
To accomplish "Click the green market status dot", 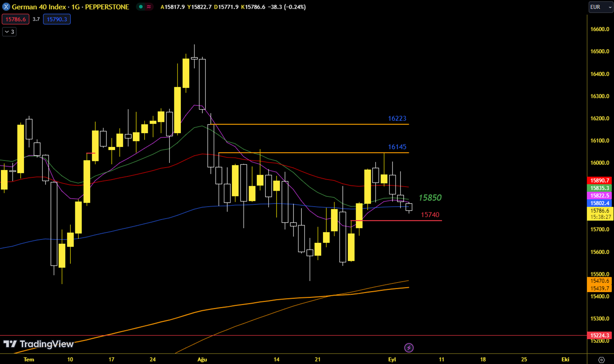I will click(141, 7).
